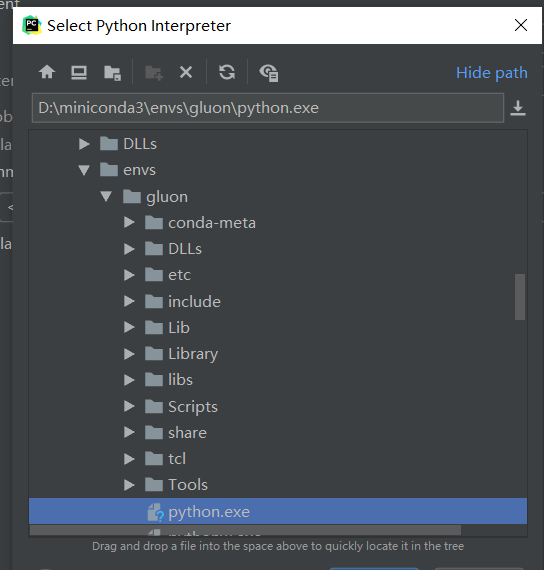Collapse the gluon folder arrow
Viewport: 544px width, 570px height.
pyautogui.click(x=106, y=197)
